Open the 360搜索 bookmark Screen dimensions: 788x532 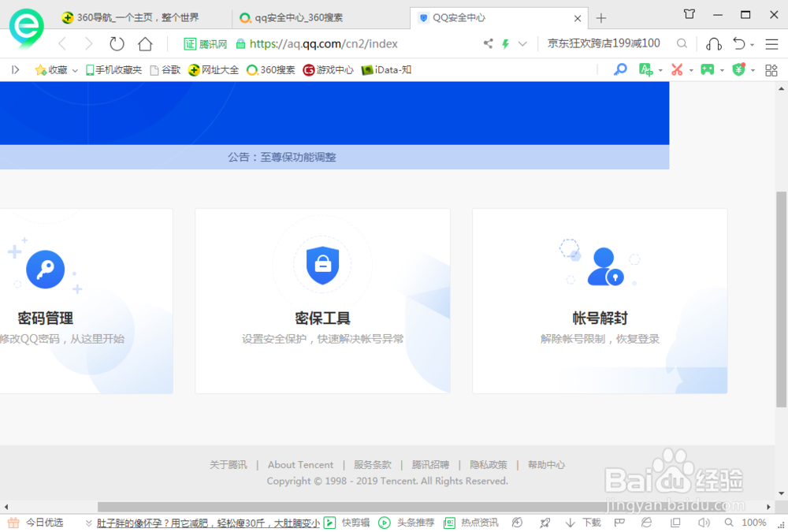(271, 70)
